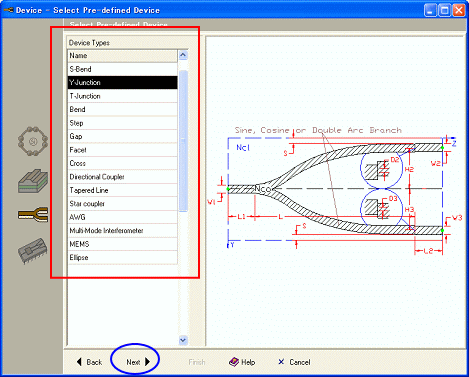The height and width of the screenshot is (377, 469).
Task: Click the Back arrow button
Action: coord(89,362)
